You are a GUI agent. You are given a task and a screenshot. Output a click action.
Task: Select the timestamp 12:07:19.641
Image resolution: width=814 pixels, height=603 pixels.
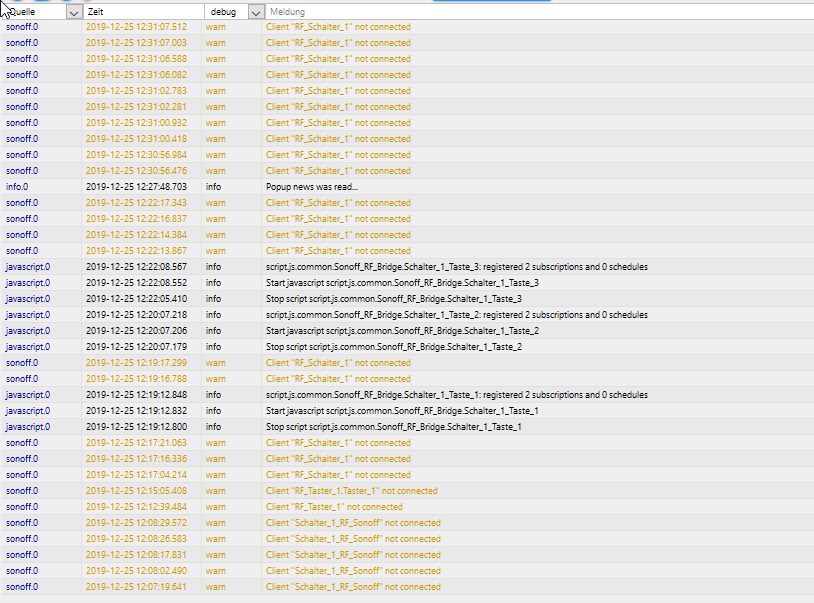point(136,587)
